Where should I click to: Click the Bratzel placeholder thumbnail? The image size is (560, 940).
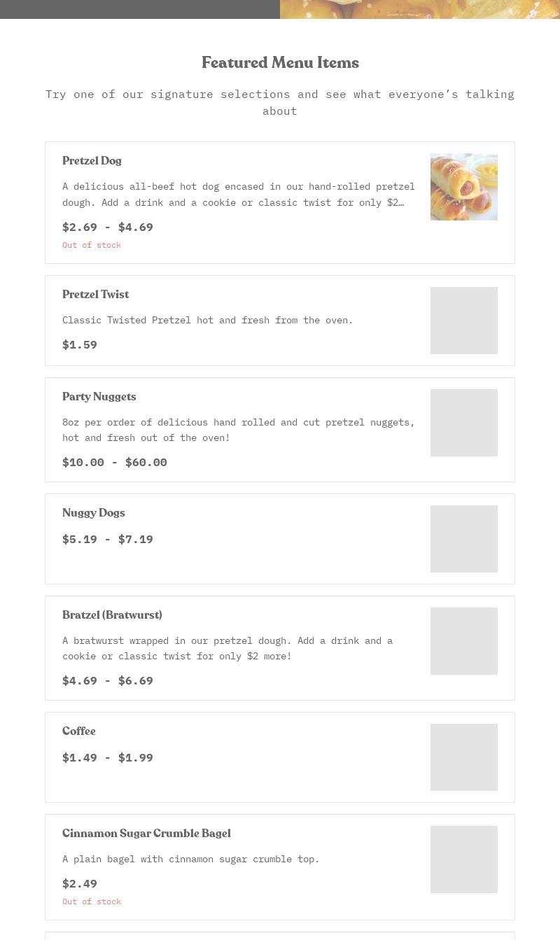tap(463, 641)
